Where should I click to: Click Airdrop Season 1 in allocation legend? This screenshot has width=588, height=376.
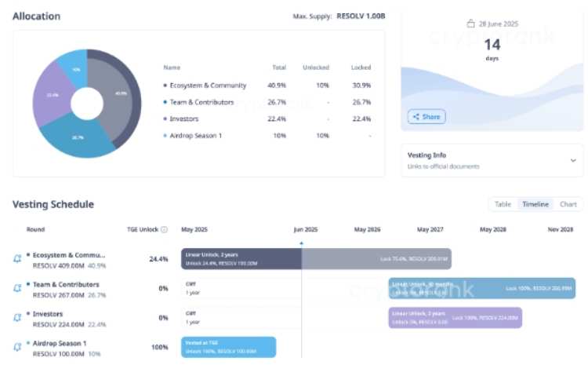(x=195, y=136)
